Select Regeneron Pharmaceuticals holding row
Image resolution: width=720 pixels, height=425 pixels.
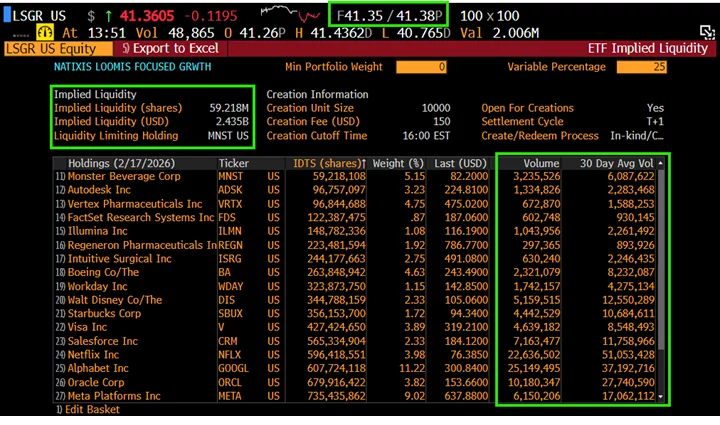click(355, 245)
